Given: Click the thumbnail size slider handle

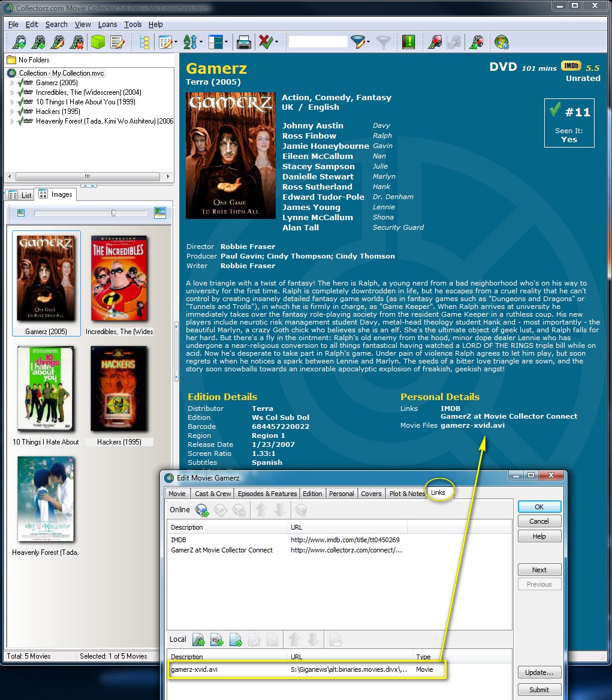Looking at the screenshot, I should coord(113,213).
